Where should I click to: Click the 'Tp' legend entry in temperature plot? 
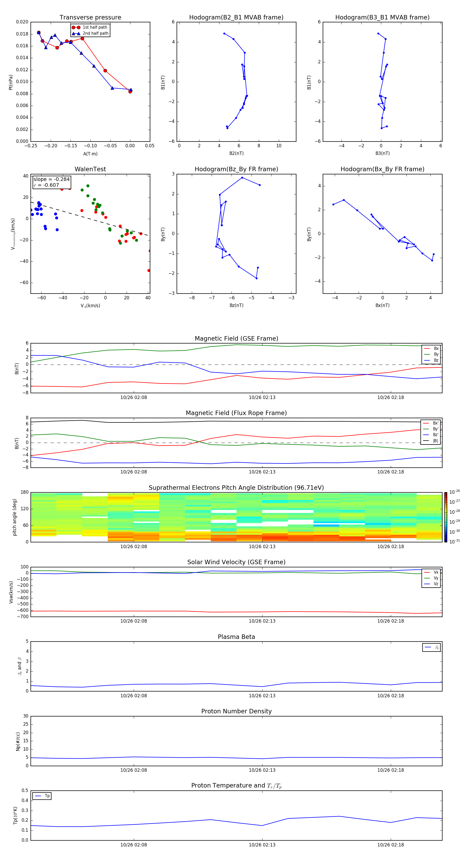coord(42,796)
